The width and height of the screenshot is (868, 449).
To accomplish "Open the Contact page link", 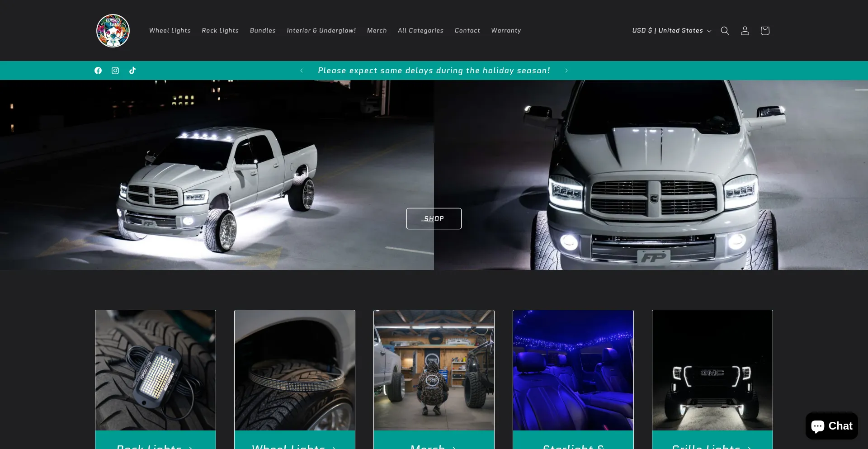I will [x=467, y=31].
